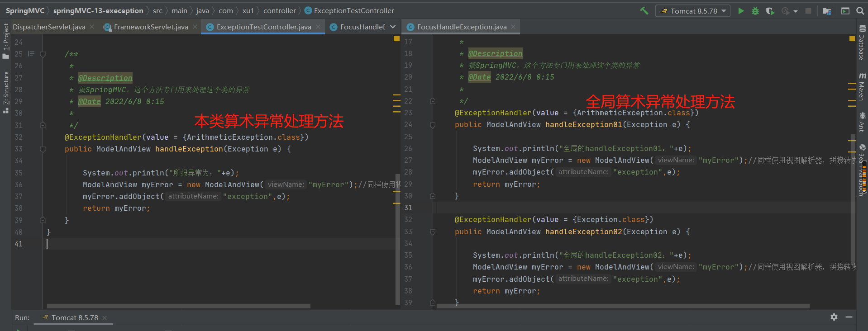Viewport: 868px width, 331px height.
Task: Run Tomcat with the green play icon
Action: click(741, 11)
